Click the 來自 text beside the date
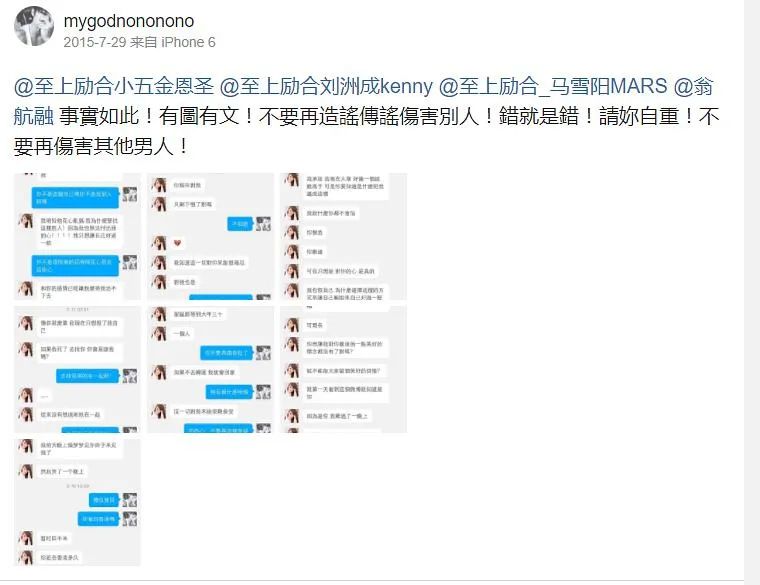Image resolution: width=760 pixels, height=585 pixels. coord(143,42)
